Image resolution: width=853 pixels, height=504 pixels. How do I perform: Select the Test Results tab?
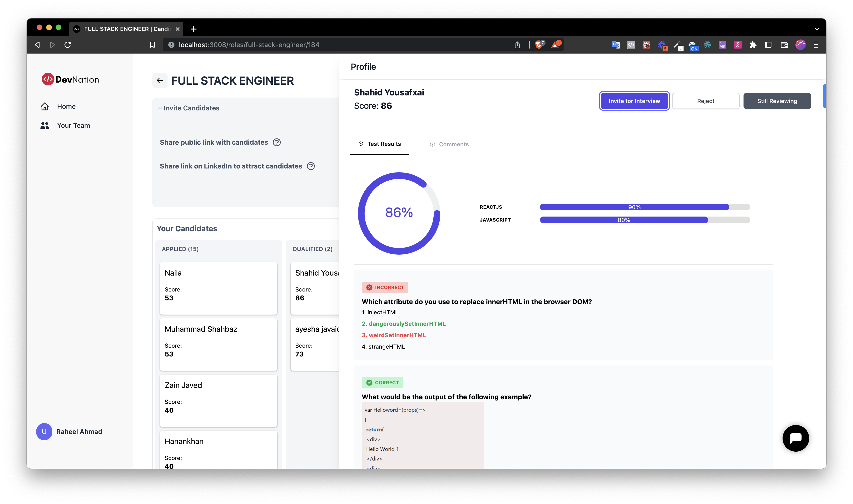(379, 144)
